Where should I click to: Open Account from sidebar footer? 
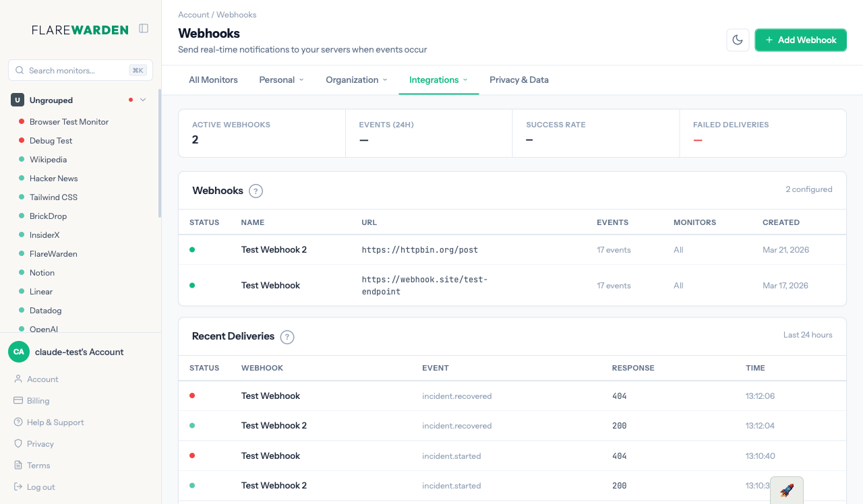click(x=42, y=379)
